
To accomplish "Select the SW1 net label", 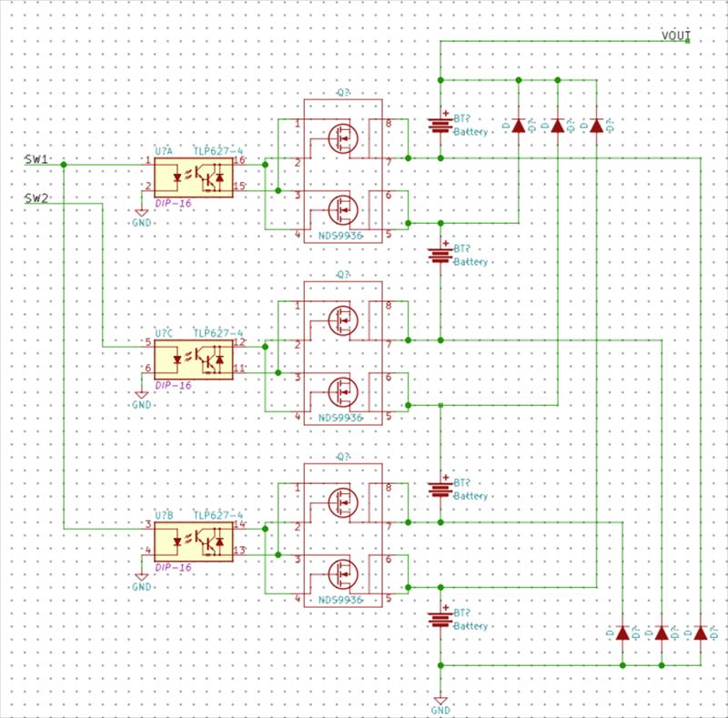I will tap(37, 159).
